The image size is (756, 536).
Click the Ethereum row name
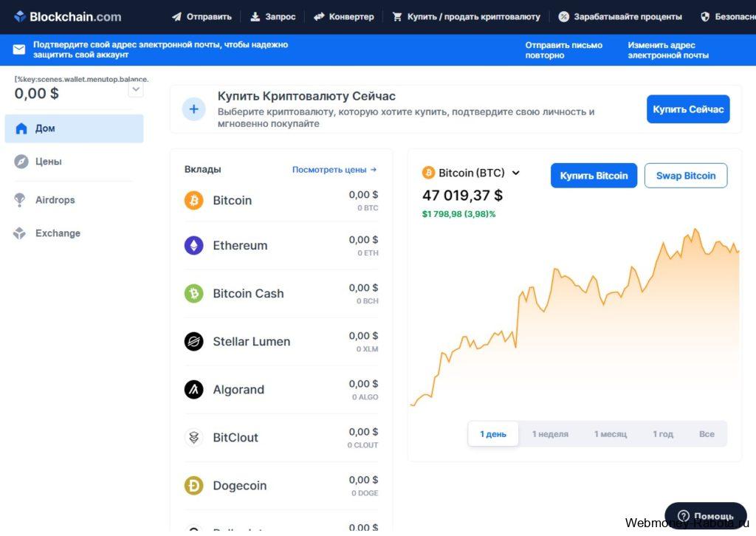pyautogui.click(x=240, y=245)
